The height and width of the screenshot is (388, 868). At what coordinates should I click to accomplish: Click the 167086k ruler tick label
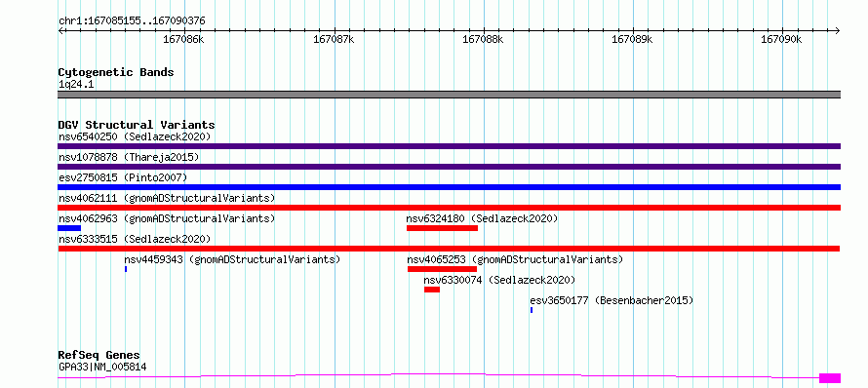click(x=183, y=40)
